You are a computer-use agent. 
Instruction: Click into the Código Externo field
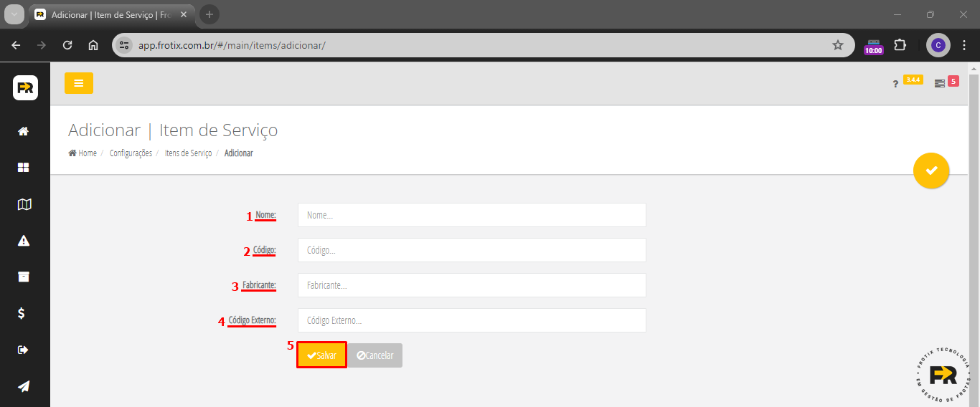[471, 320]
